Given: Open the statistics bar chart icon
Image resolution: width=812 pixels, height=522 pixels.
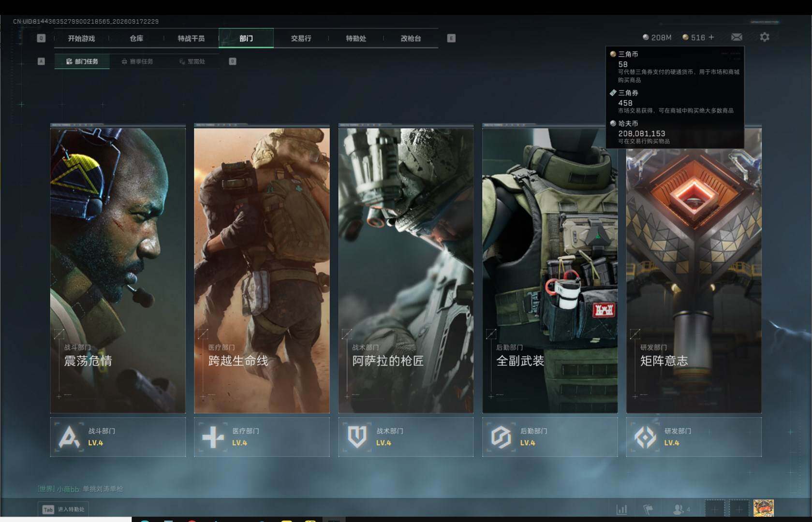Looking at the screenshot, I should pos(622,509).
